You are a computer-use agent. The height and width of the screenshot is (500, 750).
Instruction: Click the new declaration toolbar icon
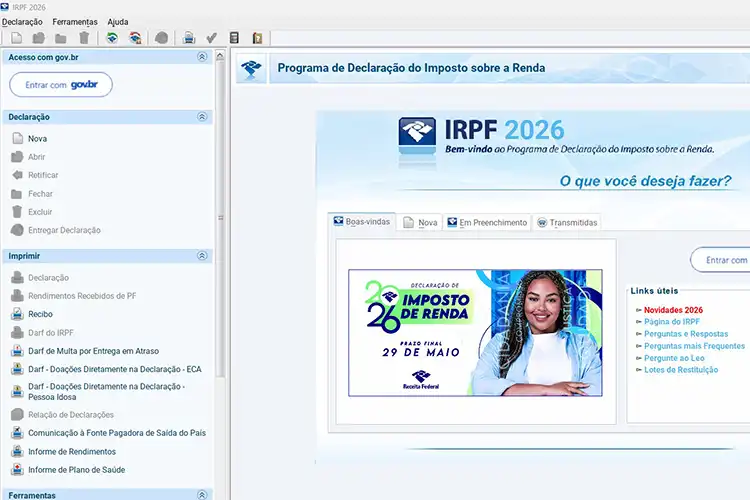click(17, 38)
